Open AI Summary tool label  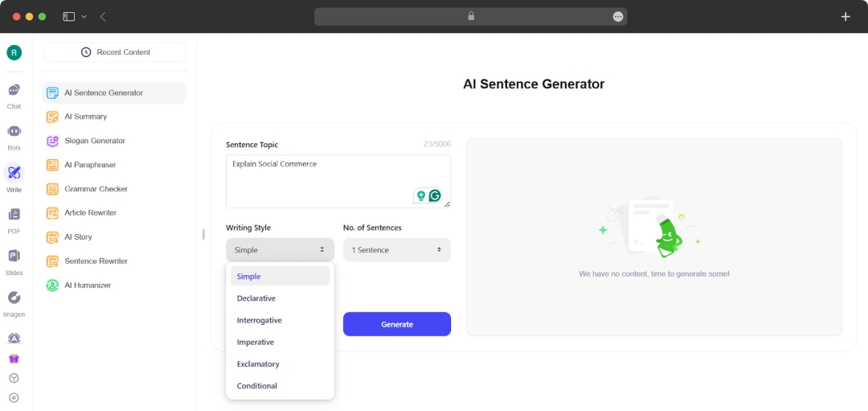[86, 117]
